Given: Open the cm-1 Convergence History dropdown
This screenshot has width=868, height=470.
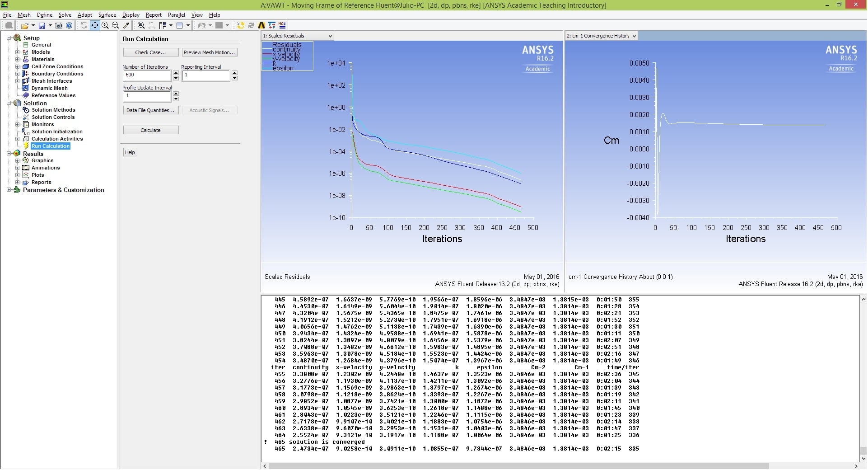Looking at the screenshot, I should click(634, 36).
